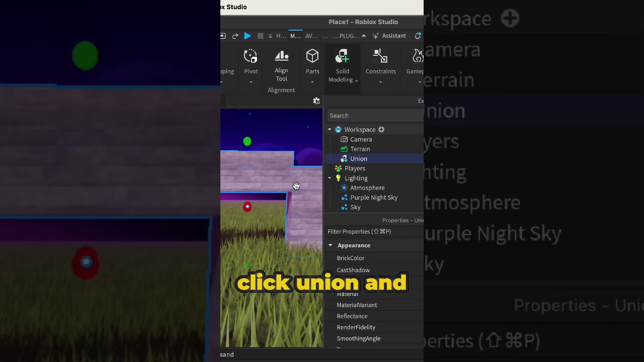Image resolution: width=644 pixels, height=362 pixels.
Task: Collapse the Lighting tree node
Action: pyautogui.click(x=330, y=178)
